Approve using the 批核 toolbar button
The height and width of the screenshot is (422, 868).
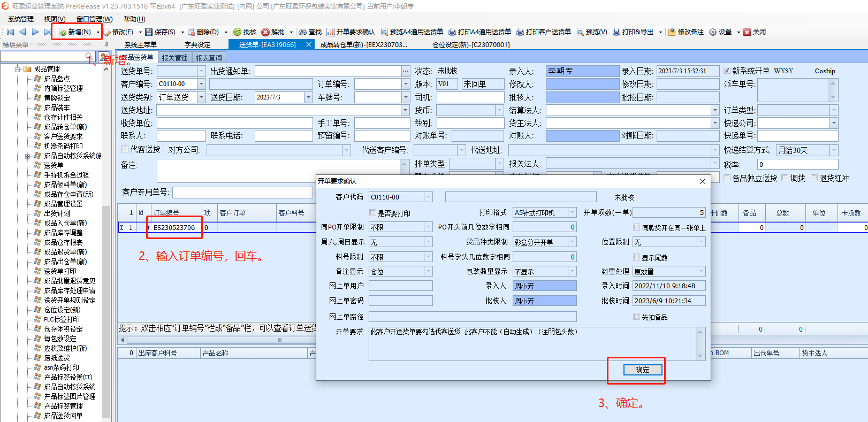pyautogui.click(x=245, y=32)
